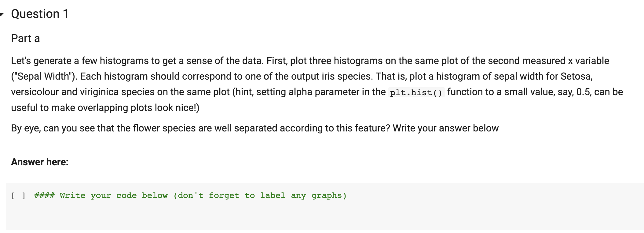Run the code cell via the empty brackets

[x=18, y=195]
